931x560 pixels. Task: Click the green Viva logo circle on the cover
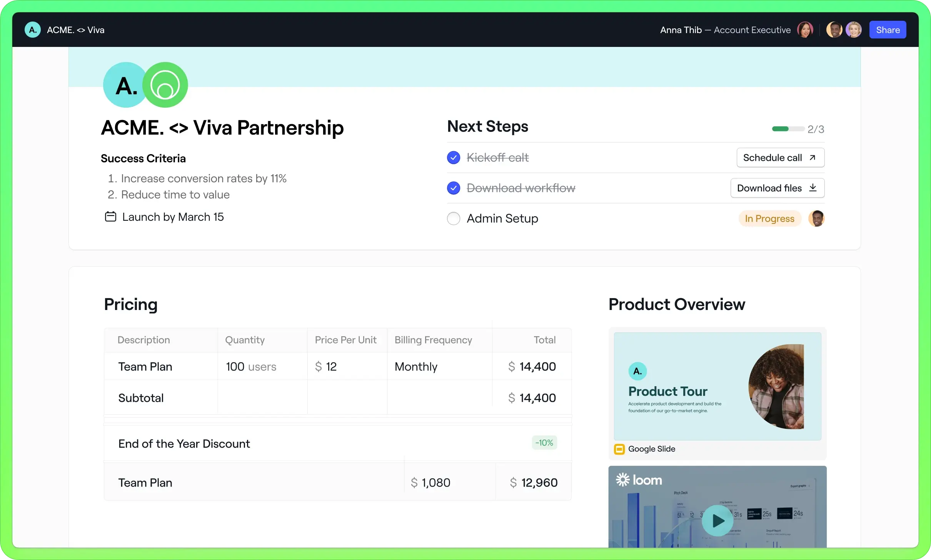[166, 85]
